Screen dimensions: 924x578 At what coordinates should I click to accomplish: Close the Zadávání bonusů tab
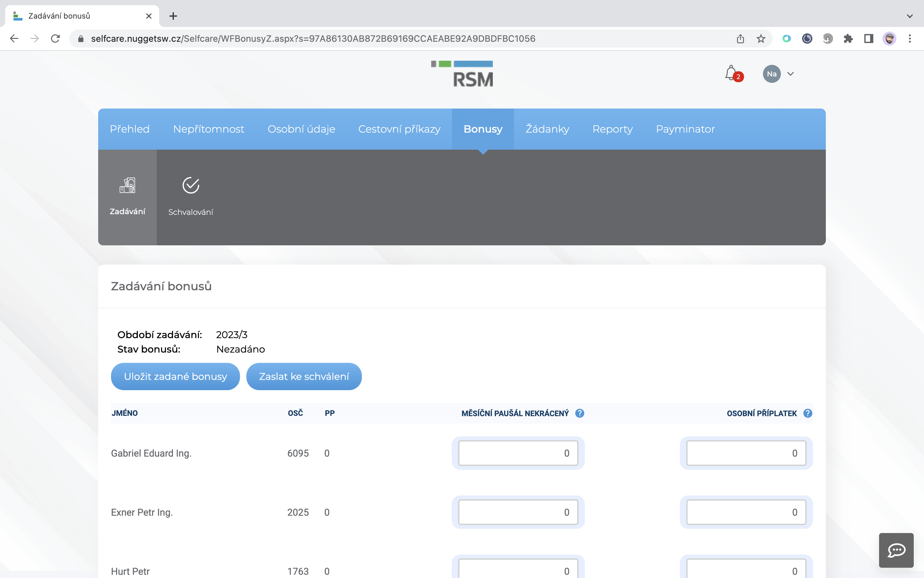click(x=149, y=16)
